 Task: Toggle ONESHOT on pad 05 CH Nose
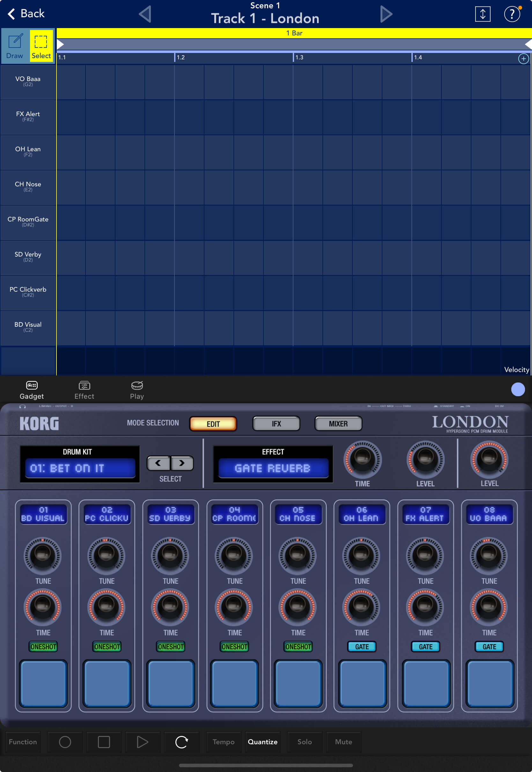[x=298, y=647]
